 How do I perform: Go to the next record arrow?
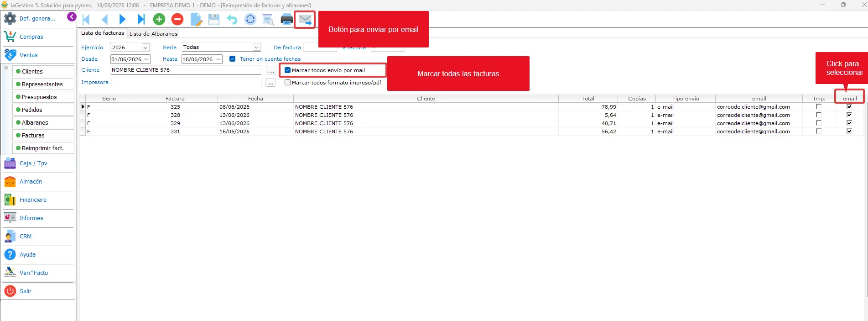122,19
